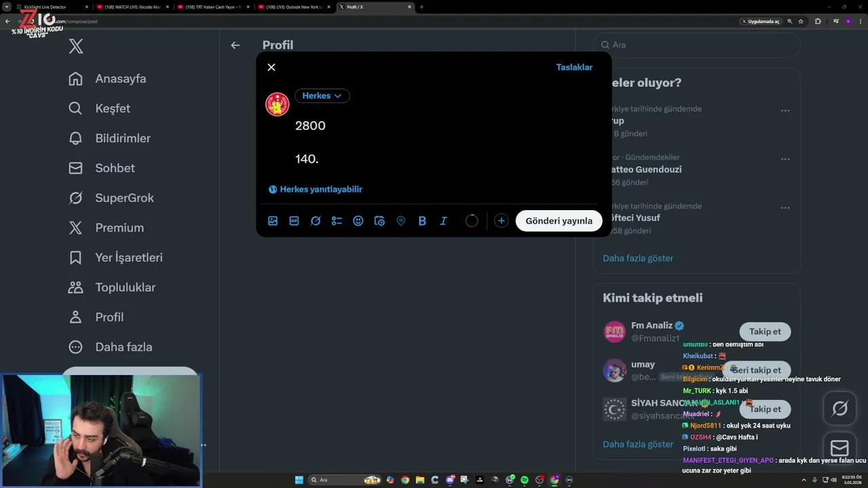Follow Fm Analiz with Takip et
Image resolution: width=868 pixels, height=488 pixels.
[x=765, y=331]
